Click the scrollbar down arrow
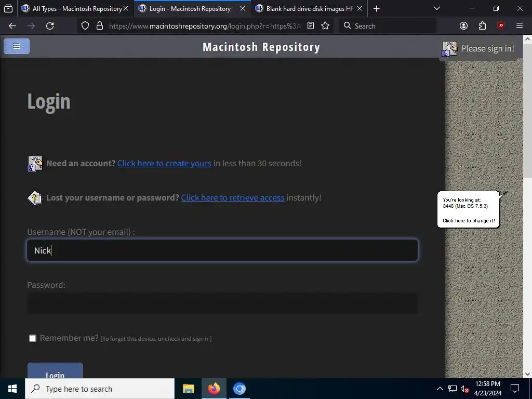 click(x=528, y=374)
